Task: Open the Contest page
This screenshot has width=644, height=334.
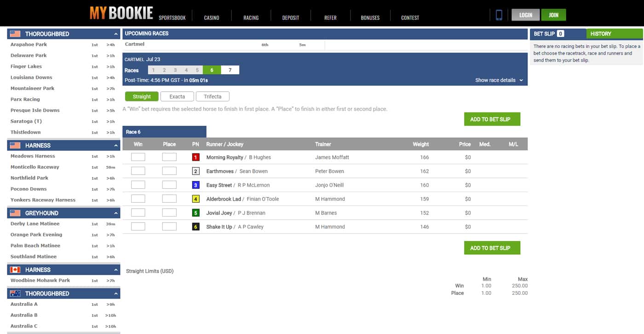Action: pyautogui.click(x=410, y=18)
